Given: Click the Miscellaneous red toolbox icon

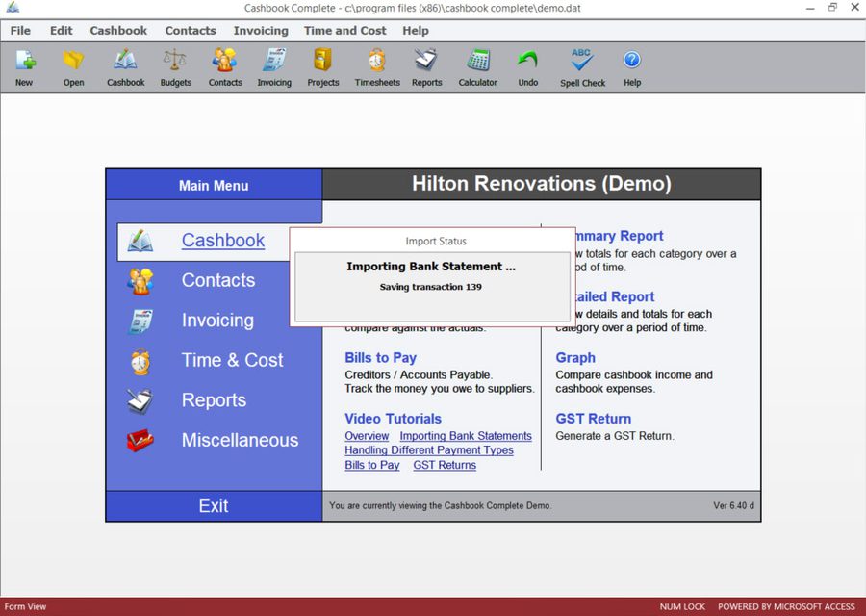Looking at the screenshot, I should click(x=140, y=440).
